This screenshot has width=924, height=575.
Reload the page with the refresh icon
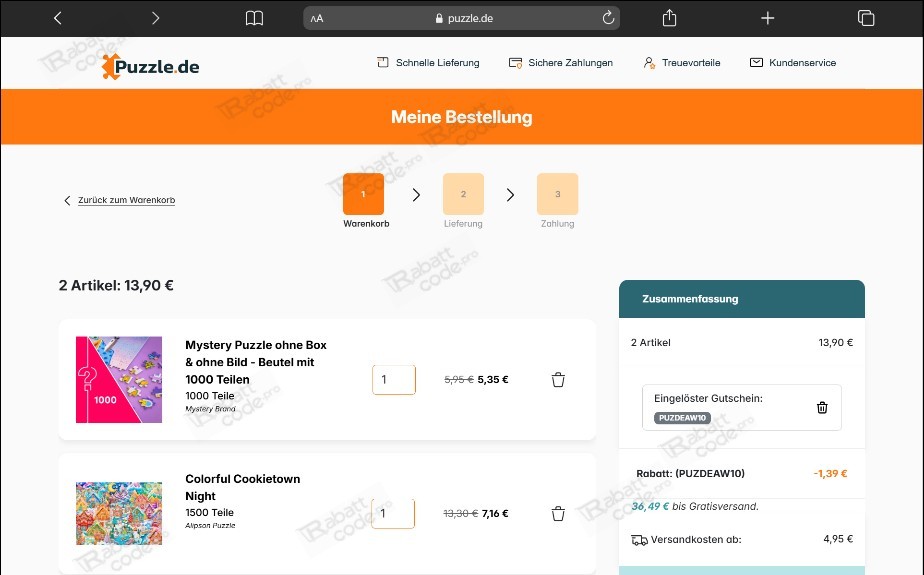[608, 18]
